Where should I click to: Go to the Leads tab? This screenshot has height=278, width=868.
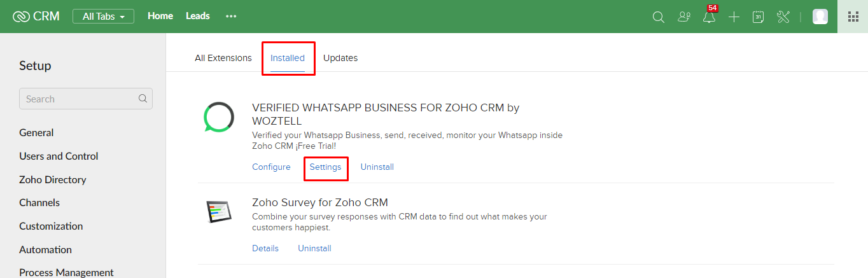pyautogui.click(x=198, y=16)
